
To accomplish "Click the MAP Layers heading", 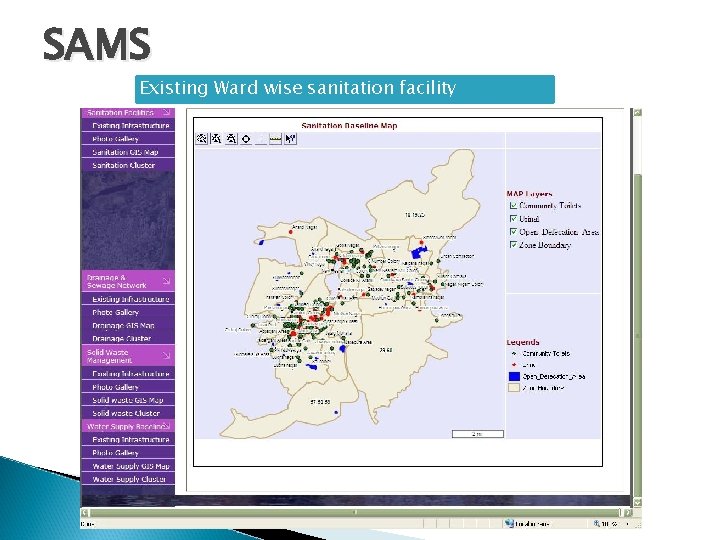I will tap(529, 194).
